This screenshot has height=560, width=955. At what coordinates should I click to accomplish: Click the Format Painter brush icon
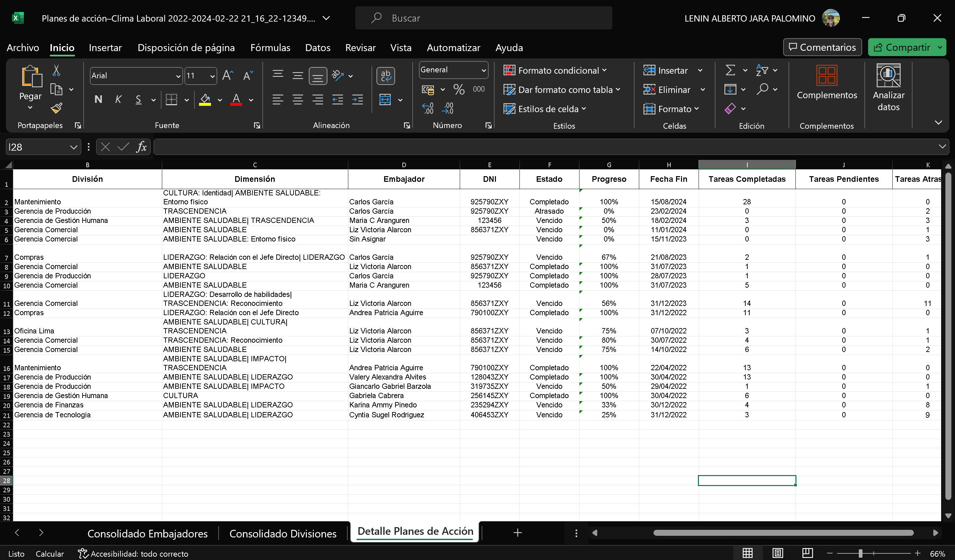(x=56, y=108)
